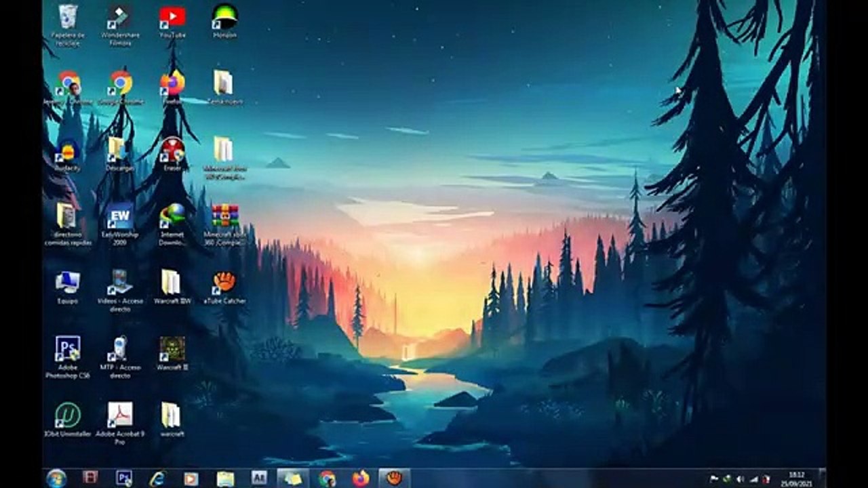The image size is (868, 488).
Task: Launch Internet Explorer from the taskbar
Action: click(x=157, y=478)
